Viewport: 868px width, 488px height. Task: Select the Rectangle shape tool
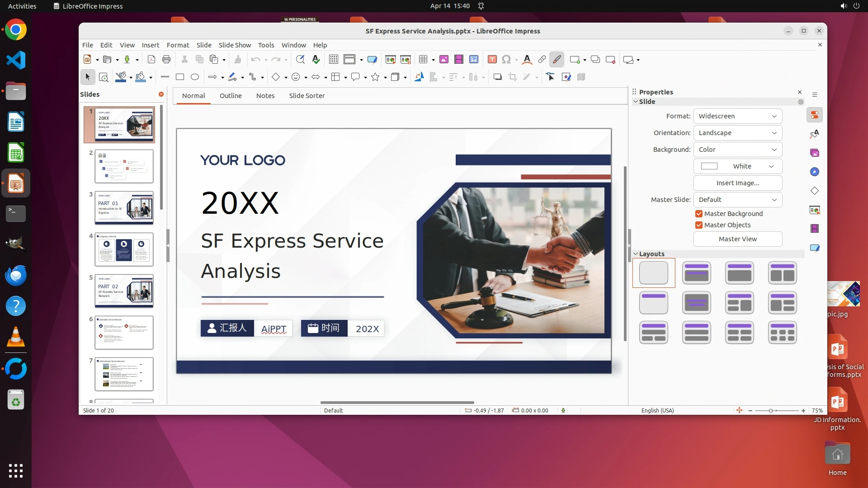click(179, 77)
